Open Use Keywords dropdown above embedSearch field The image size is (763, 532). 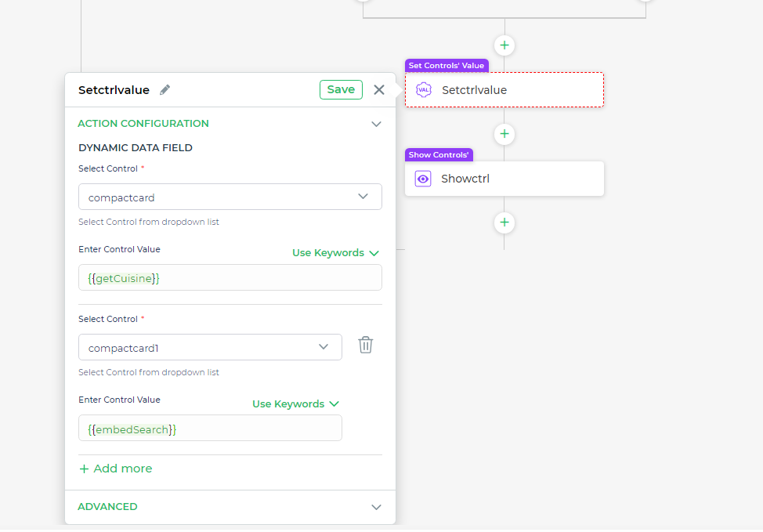[295, 404]
